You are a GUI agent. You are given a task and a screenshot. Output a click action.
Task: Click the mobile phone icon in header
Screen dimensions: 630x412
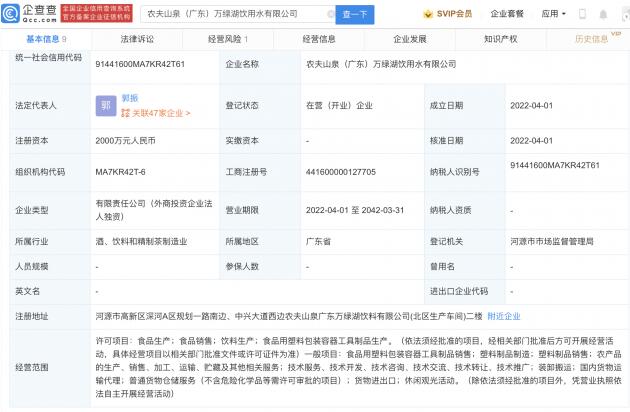(582, 14)
